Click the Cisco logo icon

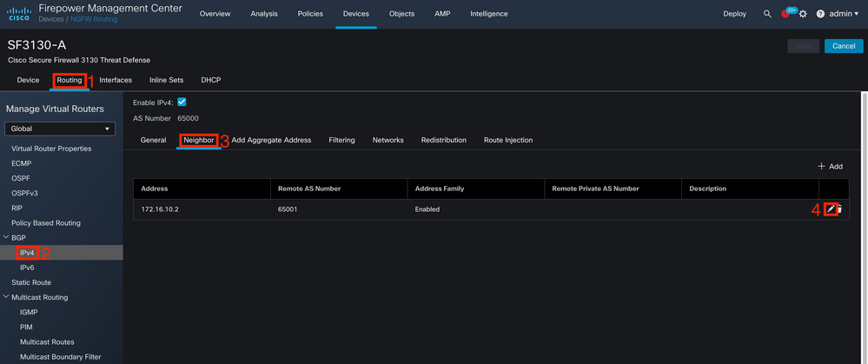pyautogui.click(x=19, y=14)
